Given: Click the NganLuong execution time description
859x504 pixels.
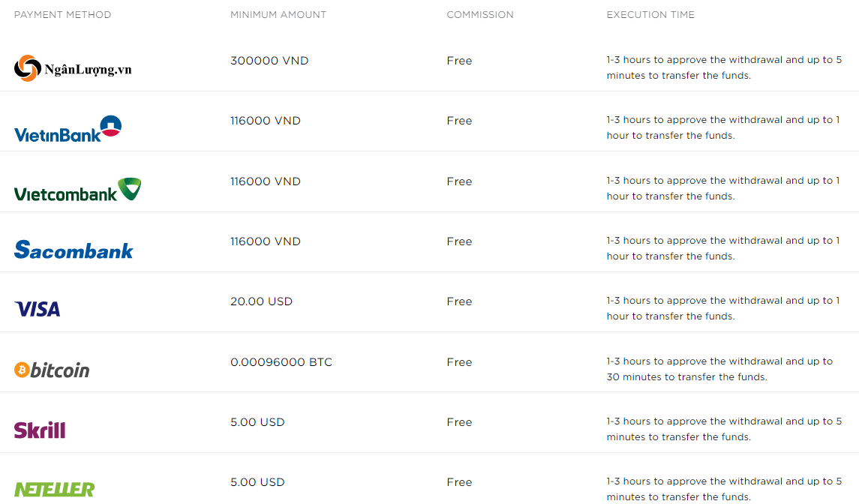Looking at the screenshot, I should (x=724, y=67).
